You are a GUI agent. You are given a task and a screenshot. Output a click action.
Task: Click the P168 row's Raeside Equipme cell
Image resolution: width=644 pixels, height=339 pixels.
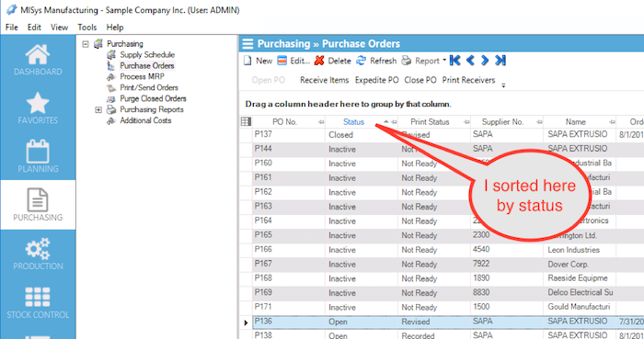tap(580, 278)
